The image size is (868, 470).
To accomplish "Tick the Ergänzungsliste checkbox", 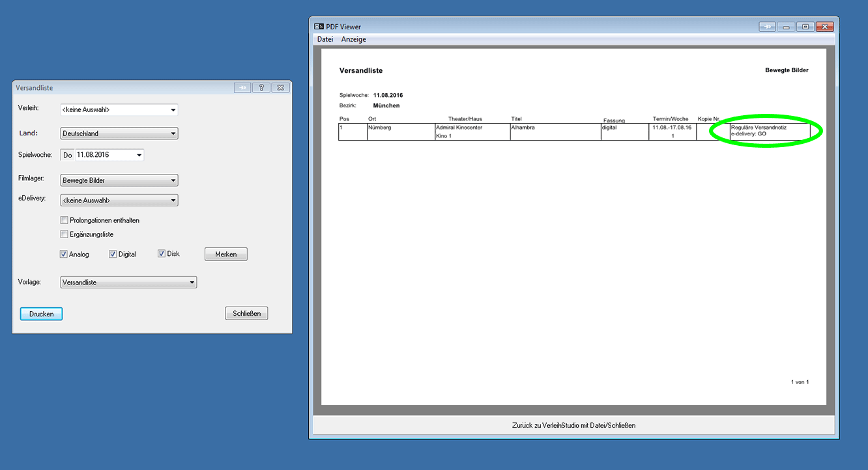I will coord(64,234).
